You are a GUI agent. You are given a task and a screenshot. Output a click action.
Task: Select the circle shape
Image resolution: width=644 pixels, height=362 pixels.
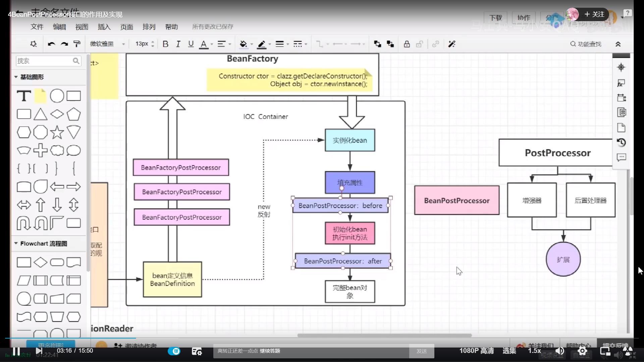click(x=57, y=96)
